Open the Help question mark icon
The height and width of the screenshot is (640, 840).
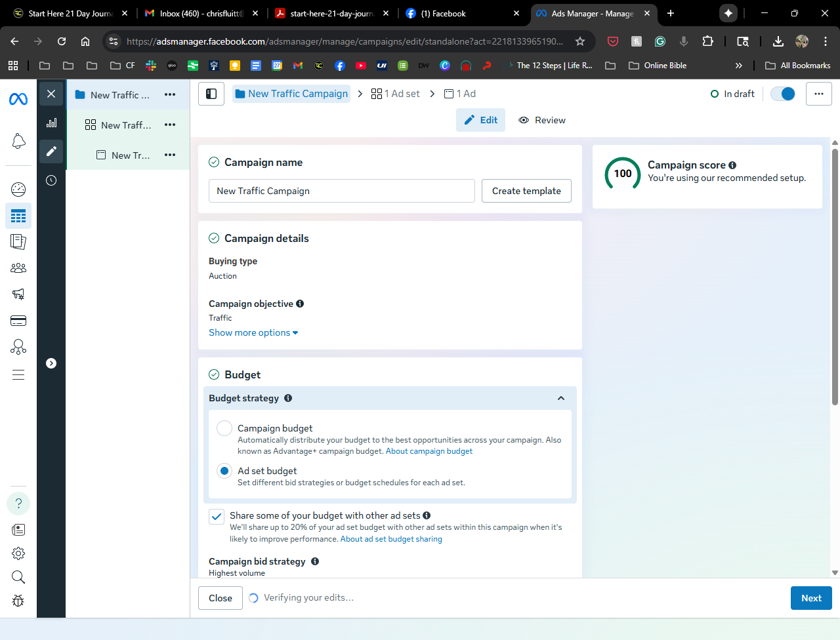[x=18, y=503]
